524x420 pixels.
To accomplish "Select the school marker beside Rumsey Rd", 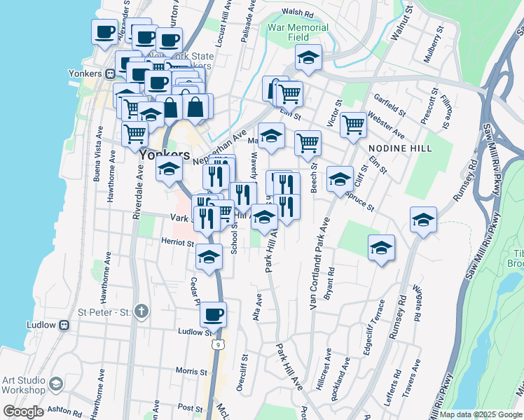I will (x=423, y=220).
